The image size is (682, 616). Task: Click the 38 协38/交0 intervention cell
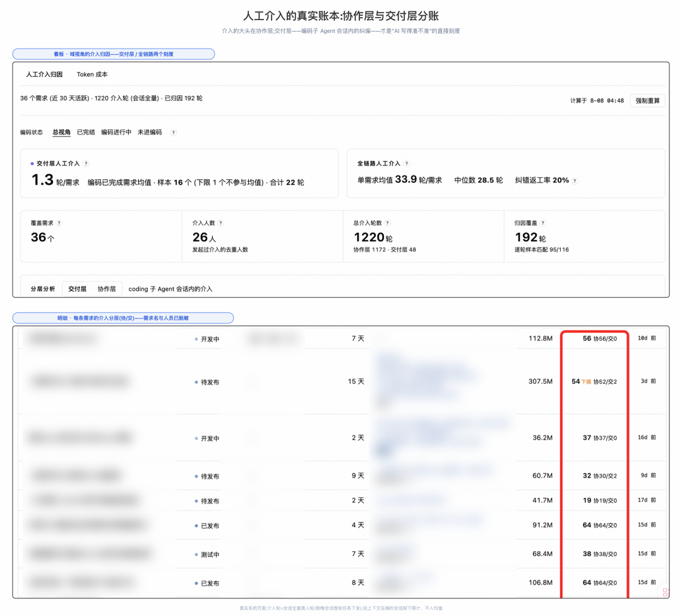(600, 554)
